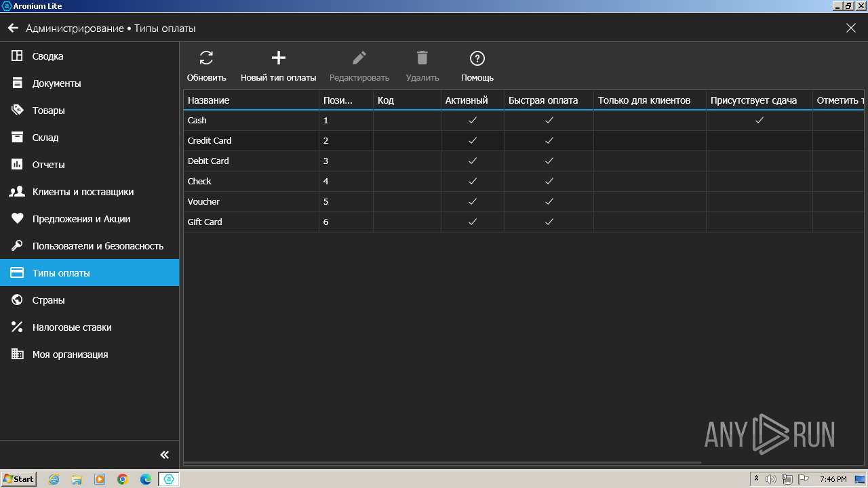
Task: Click the Aronium taskbar button
Action: click(169, 479)
